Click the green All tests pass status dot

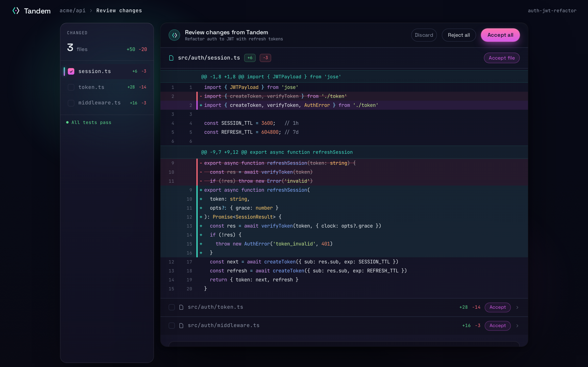tap(67, 122)
